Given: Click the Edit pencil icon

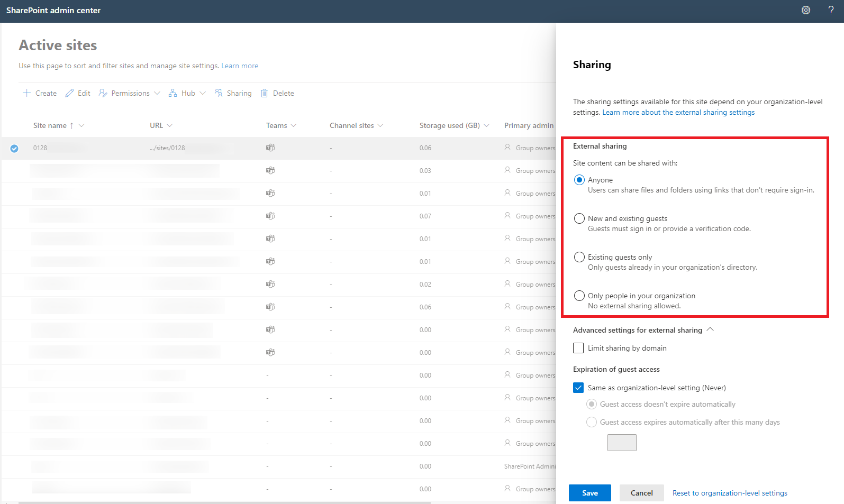Looking at the screenshot, I should (x=69, y=93).
